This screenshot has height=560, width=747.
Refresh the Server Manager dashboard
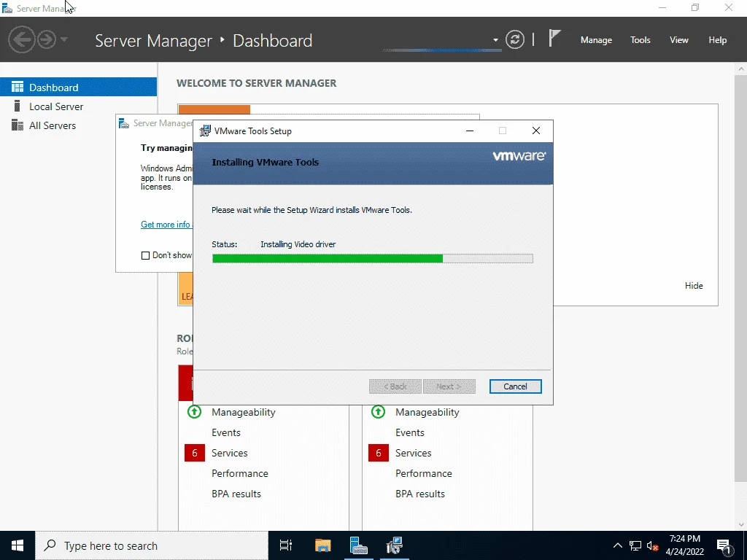(x=514, y=39)
